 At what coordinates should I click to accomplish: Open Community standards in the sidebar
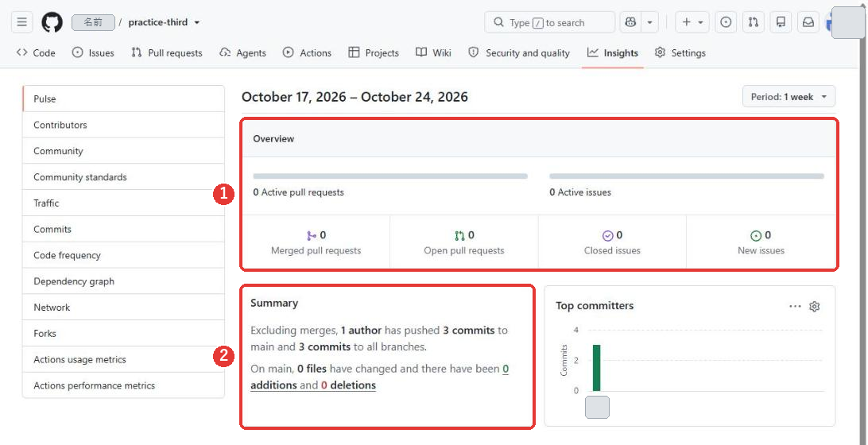point(123,177)
